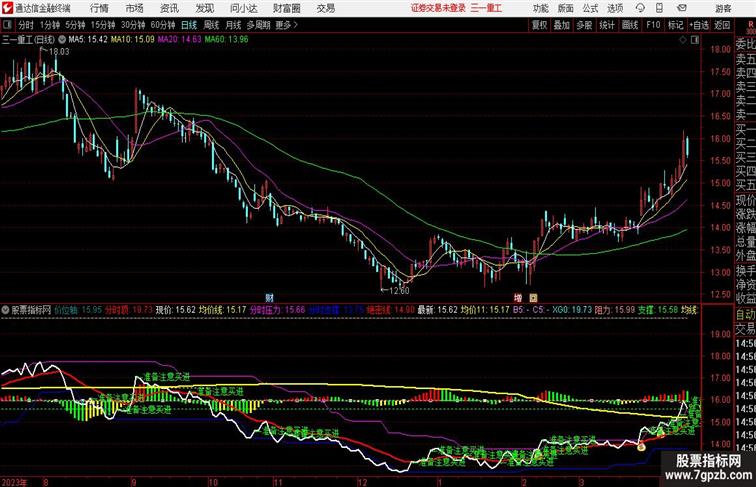Image resolution: width=756 pixels, height=487 pixels.
Task: Click the 统计 toolbar button
Action: coord(607,25)
